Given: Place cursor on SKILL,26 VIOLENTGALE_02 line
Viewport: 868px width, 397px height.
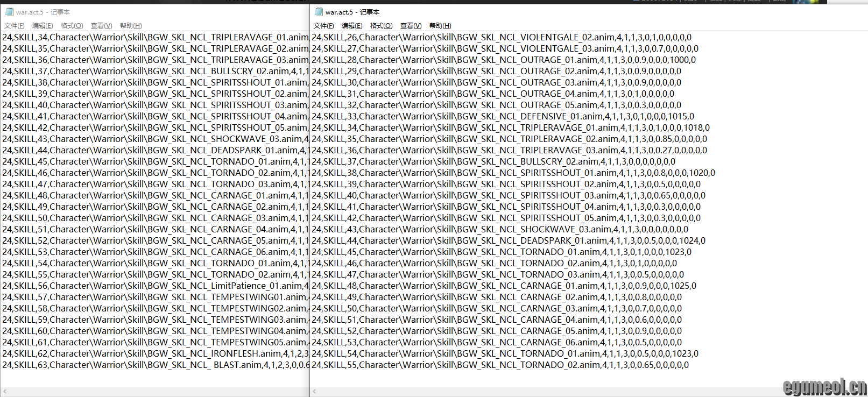Looking at the screenshot, I should 500,38.
